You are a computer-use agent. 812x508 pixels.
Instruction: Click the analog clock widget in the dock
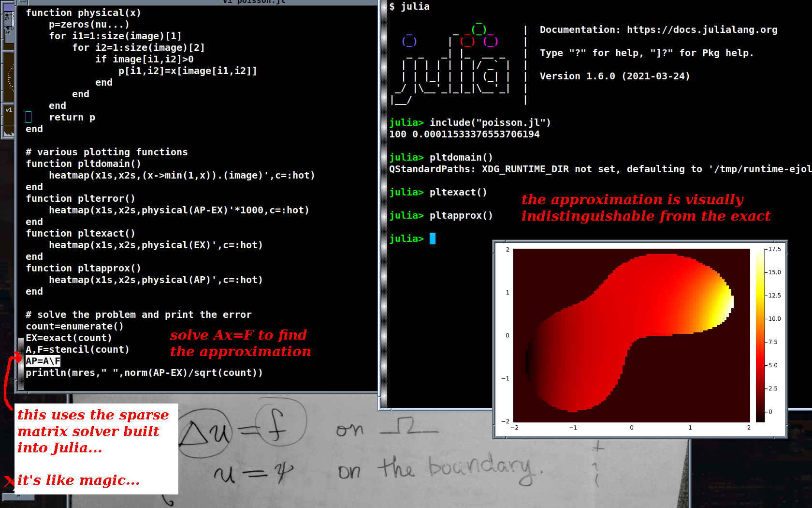click(8, 76)
